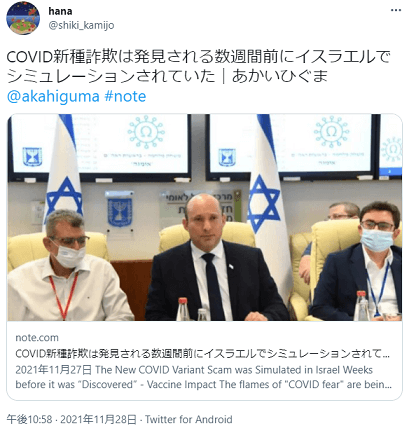Click the display name hana
The image size is (409, 433).
(60, 11)
